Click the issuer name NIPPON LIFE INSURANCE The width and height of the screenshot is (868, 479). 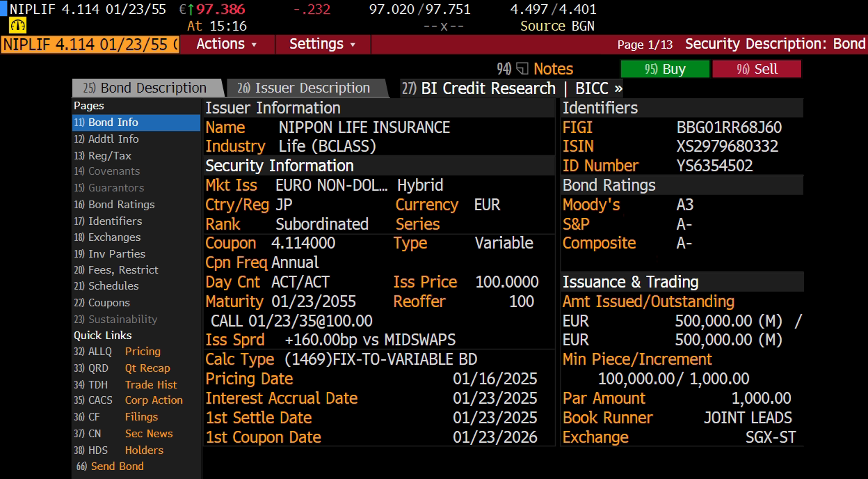click(364, 127)
